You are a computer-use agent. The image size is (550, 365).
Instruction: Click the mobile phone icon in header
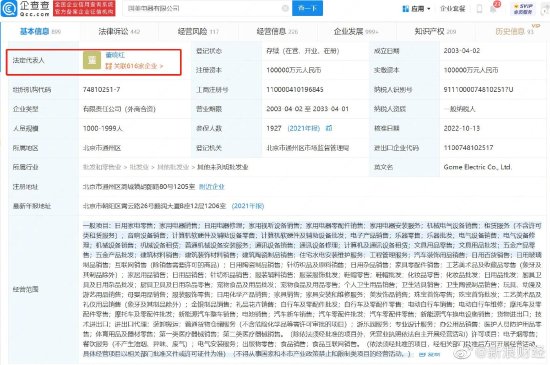click(x=479, y=8)
